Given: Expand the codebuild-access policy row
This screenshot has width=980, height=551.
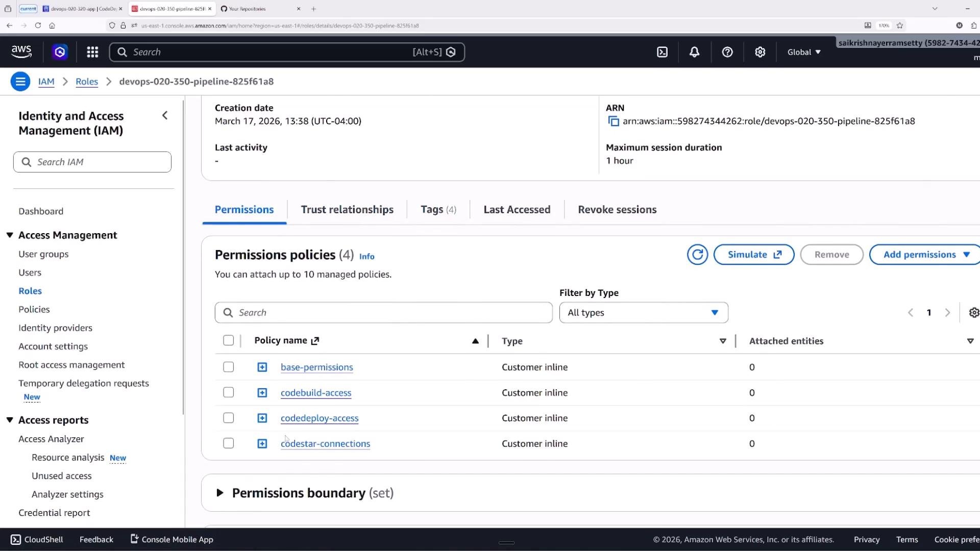Looking at the screenshot, I should [262, 393].
